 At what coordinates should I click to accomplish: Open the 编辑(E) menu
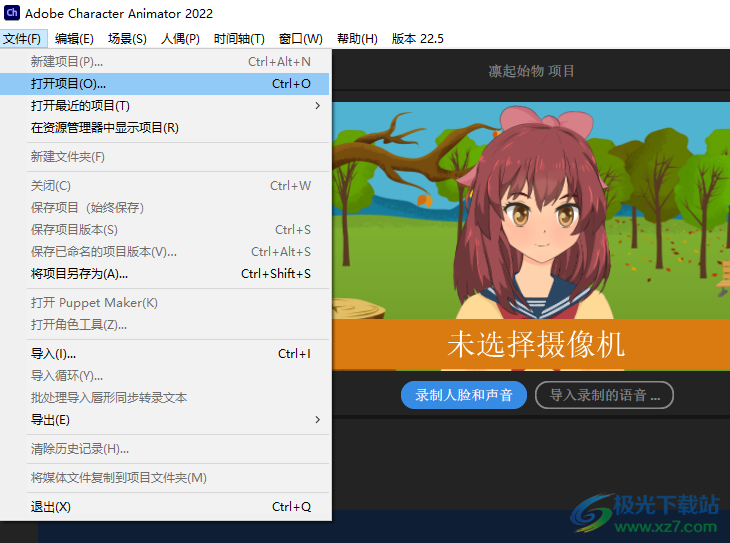(x=74, y=39)
